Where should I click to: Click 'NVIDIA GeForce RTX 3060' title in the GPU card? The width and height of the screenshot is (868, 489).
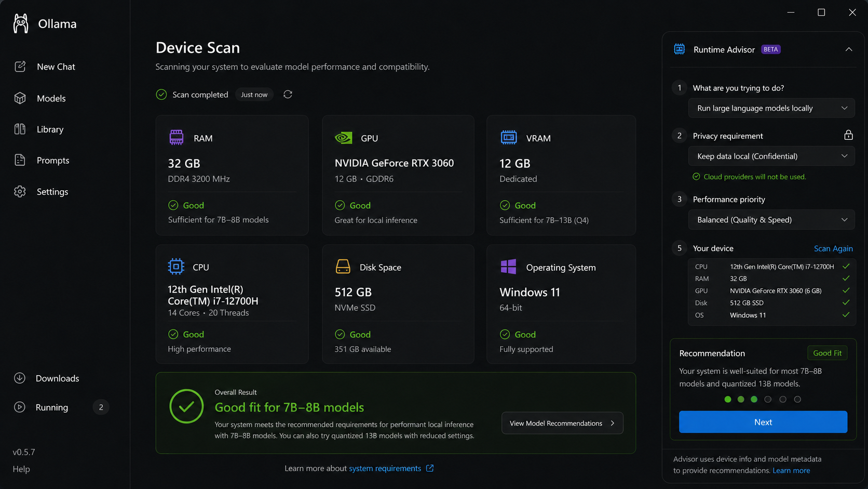(394, 163)
